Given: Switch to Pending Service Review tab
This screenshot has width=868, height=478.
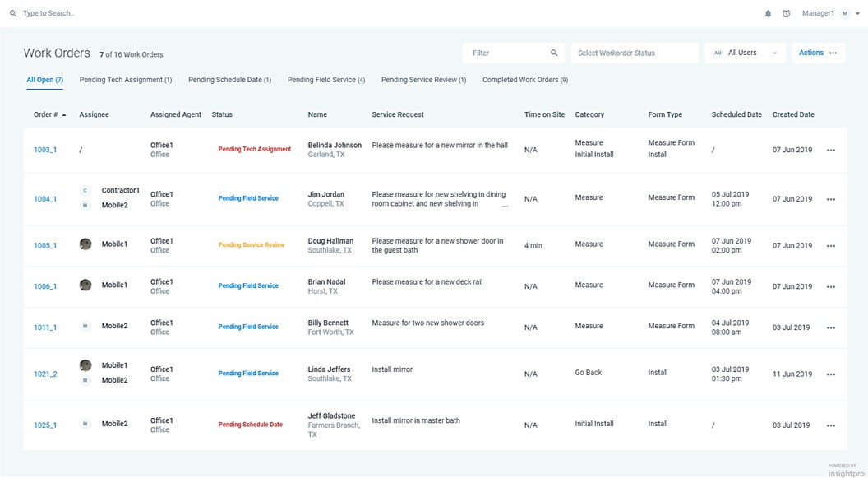Looking at the screenshot, I should (x=423, y=81).
